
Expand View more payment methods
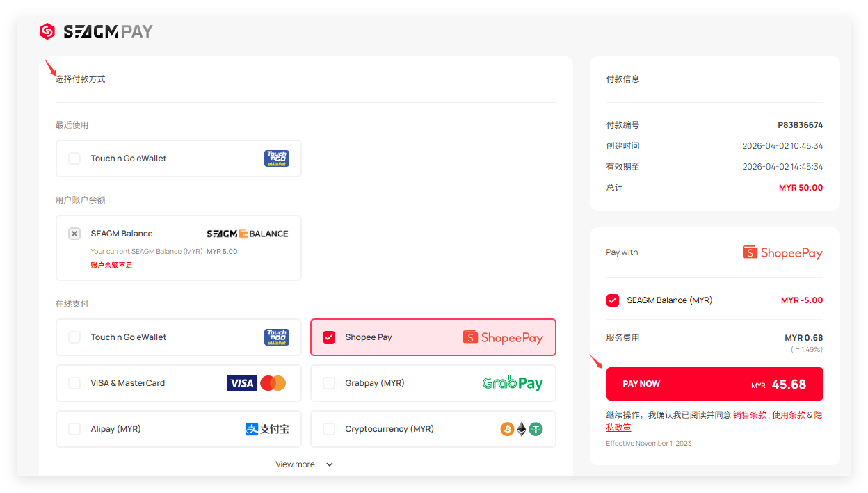point(296,464)
